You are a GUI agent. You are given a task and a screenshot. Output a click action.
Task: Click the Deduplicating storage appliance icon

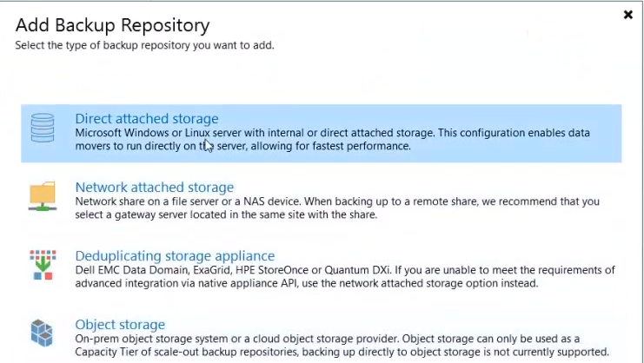tap(42, 265)
